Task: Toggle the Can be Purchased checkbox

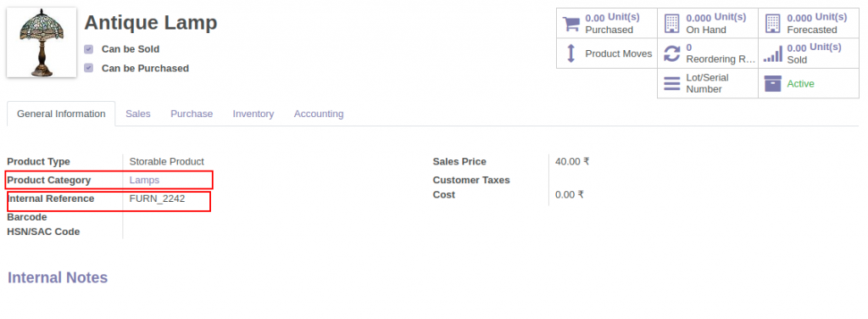Action: (88, 68)
